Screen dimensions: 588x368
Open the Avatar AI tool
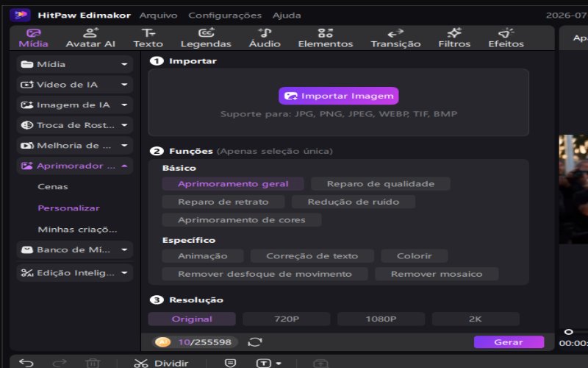coord(90,38)
